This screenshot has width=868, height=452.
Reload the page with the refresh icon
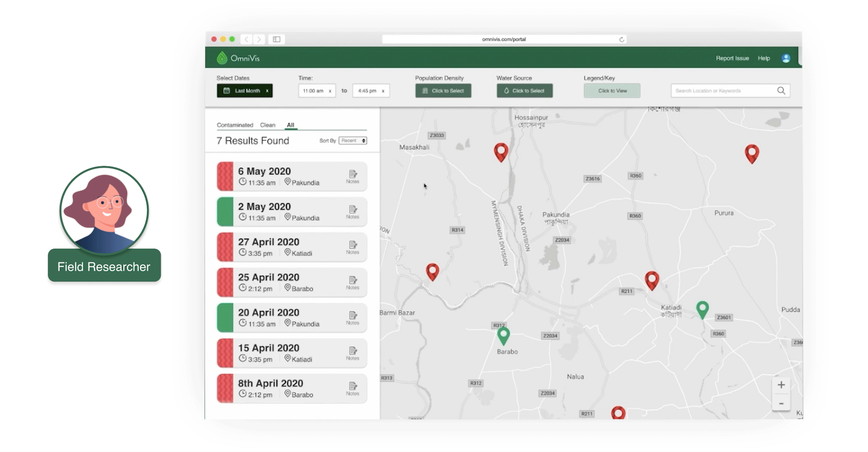pyautogui.click(x=622, y=39)
